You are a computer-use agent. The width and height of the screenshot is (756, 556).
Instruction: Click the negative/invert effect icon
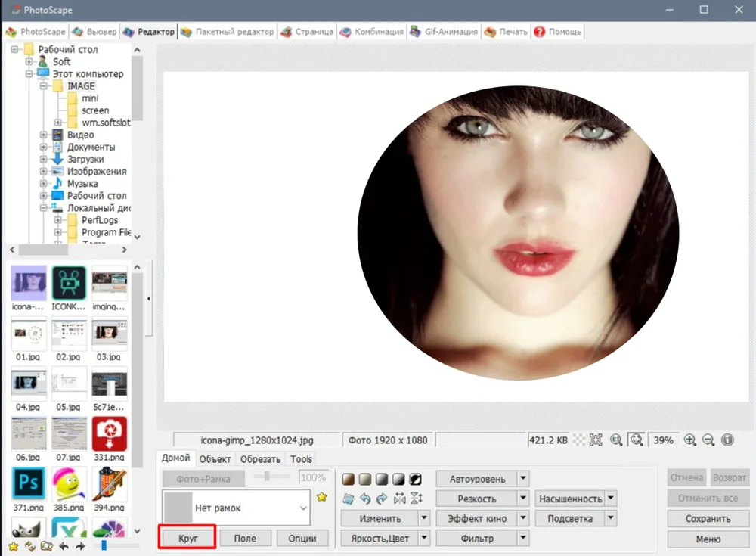pos(415,479)
